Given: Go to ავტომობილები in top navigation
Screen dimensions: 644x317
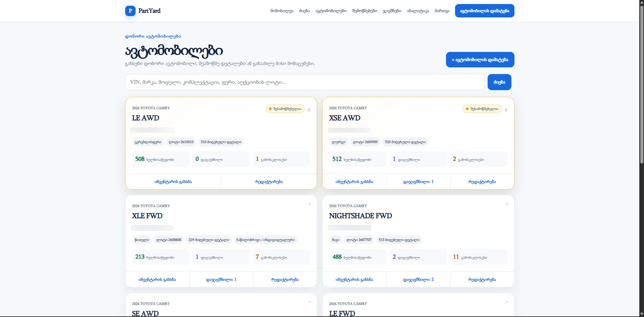Looking at the screenshot, I should pyautogui.click(x=331, y=11).
